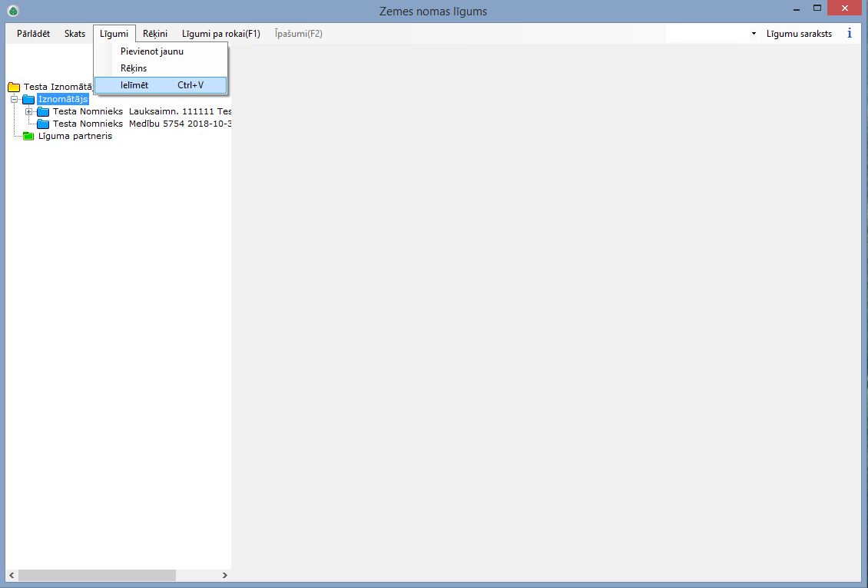Click the Lauksaimn. contract blue folder icon

coord(43,111)
